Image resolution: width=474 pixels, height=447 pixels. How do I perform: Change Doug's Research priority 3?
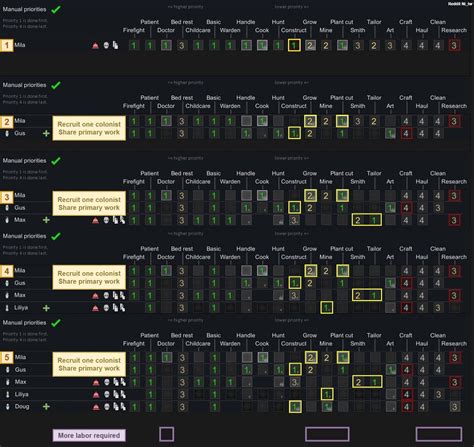[x=455, y=407]
